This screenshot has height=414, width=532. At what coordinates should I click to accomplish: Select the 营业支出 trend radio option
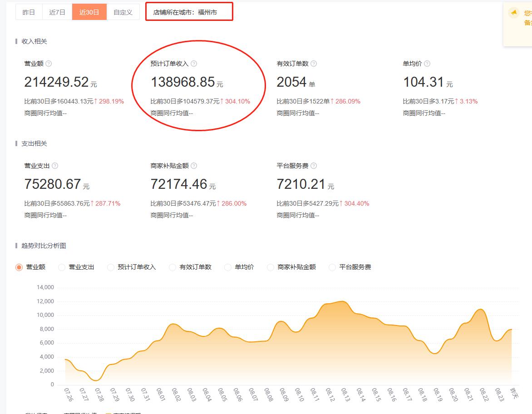pyautogui.click(x=62, y=267)
